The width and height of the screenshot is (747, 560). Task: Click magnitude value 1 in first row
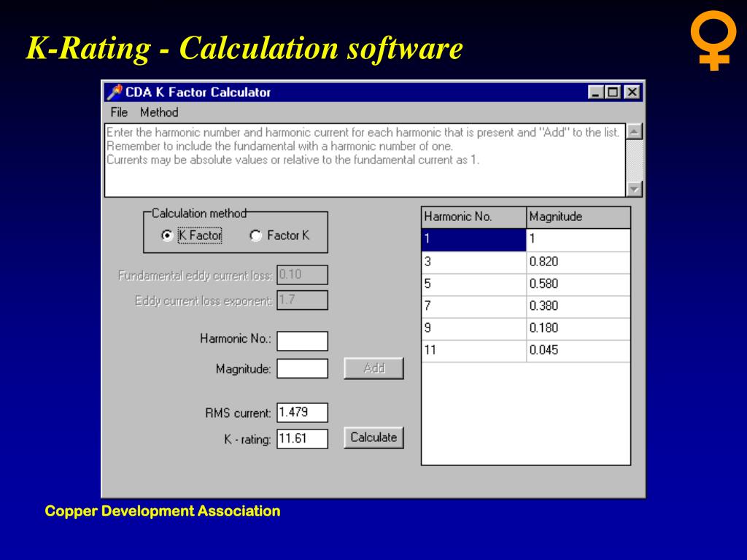coord(578,239)
